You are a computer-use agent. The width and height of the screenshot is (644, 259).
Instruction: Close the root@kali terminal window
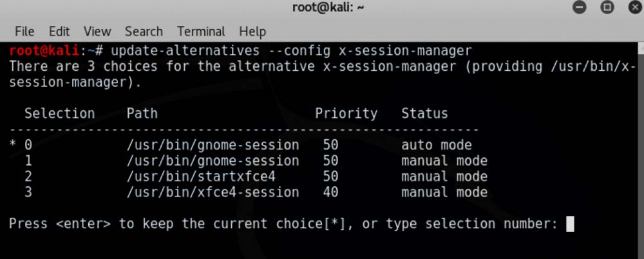(632, 8)
